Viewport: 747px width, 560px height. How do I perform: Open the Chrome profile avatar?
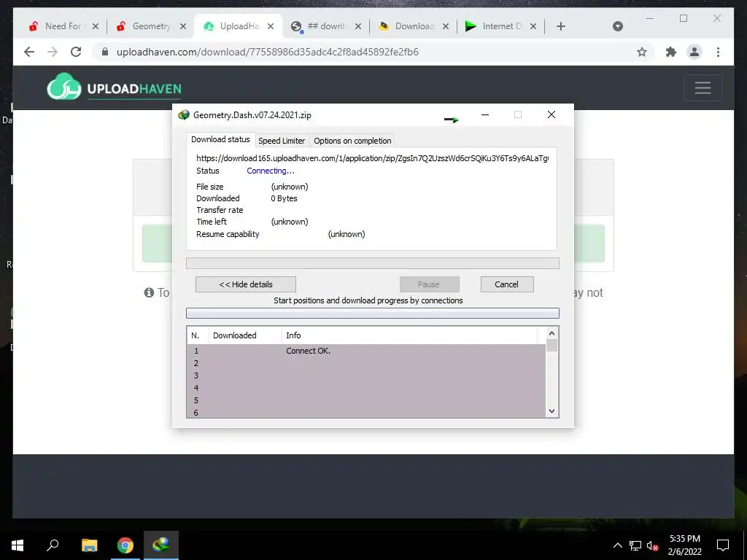pyautogui.click(x=694, y=52)
